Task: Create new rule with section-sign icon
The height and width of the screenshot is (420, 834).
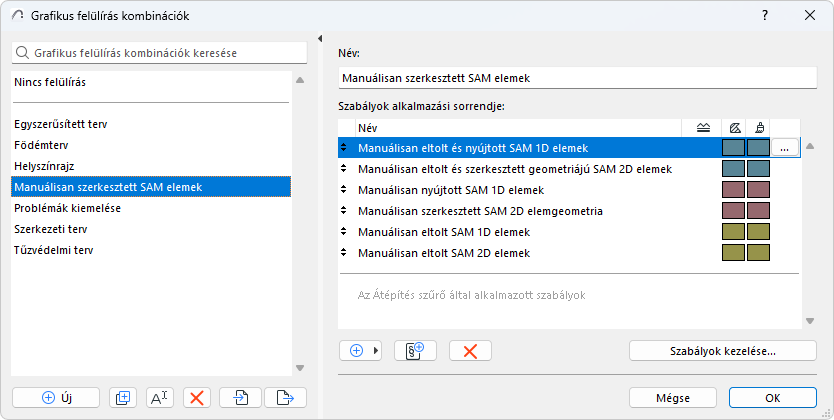Action: pos(416,350)
